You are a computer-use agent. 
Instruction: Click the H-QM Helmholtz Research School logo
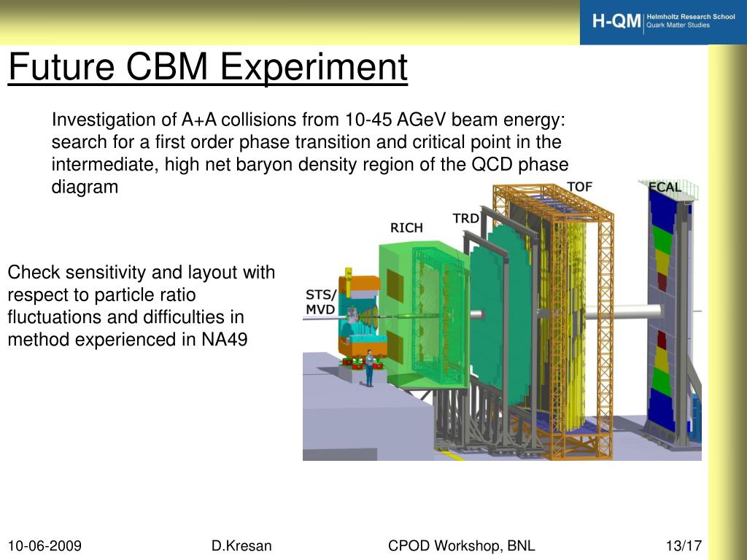663,22
